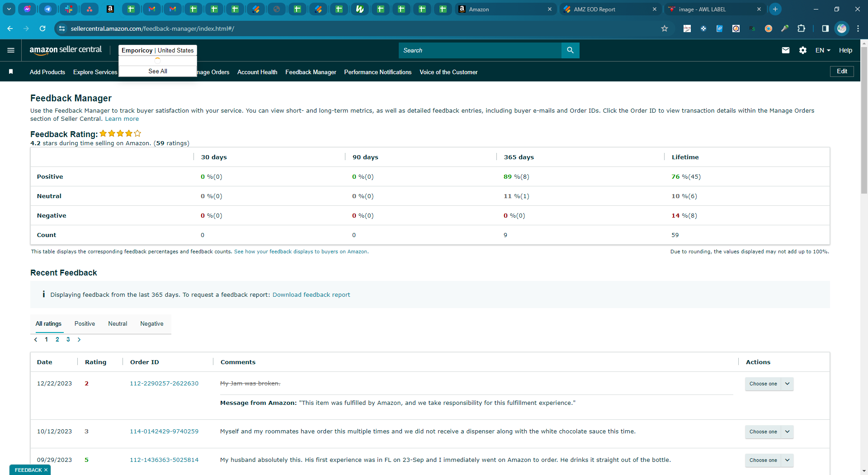The height and width of the screenshot is (475, 868).
Task: Click the Edit button in the nav bar
Action: tap(842, 71)
